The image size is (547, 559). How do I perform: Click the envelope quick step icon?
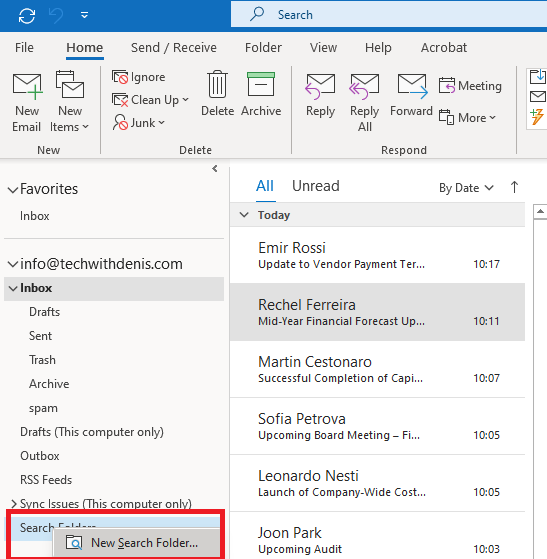tap(538, 96)
